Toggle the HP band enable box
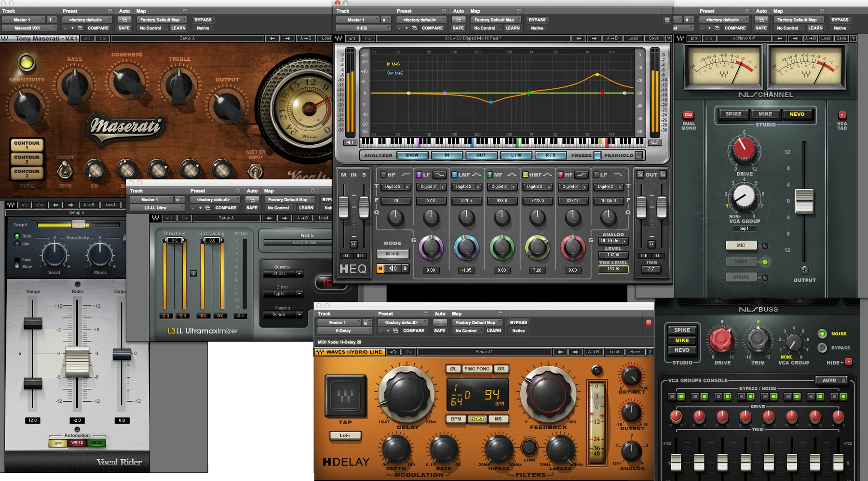This screenshot has height=481, width=868. (x=383, y=175)
